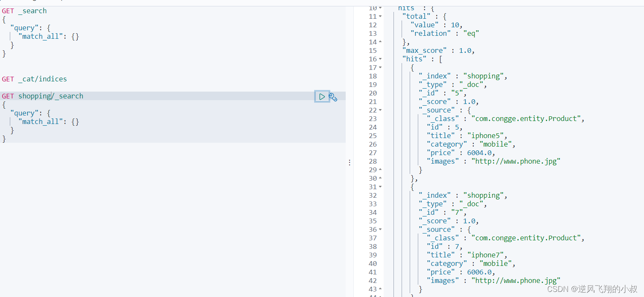Click the fold end marker at line 29
This screenshot has height=297, width=644.
[380, 170]
